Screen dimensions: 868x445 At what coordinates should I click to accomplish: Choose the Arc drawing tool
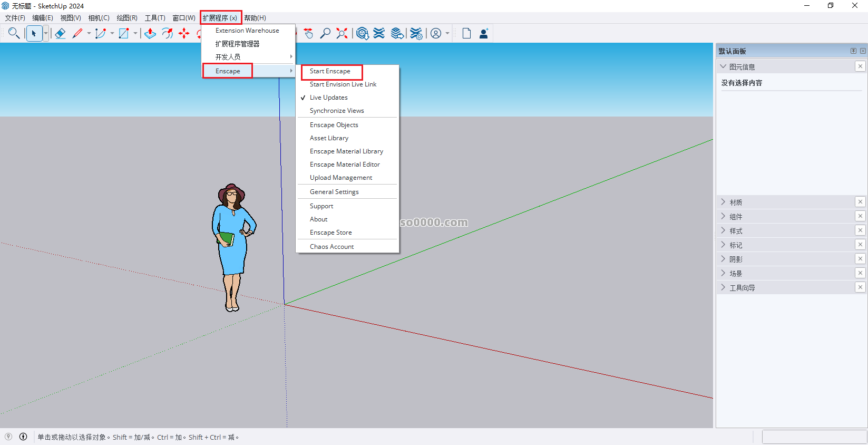click(101, 33)
